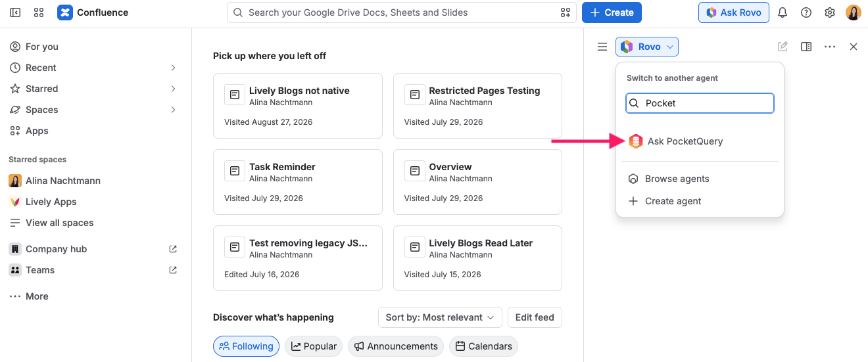Click page icon on Task Reminder card

pos(234,171)
